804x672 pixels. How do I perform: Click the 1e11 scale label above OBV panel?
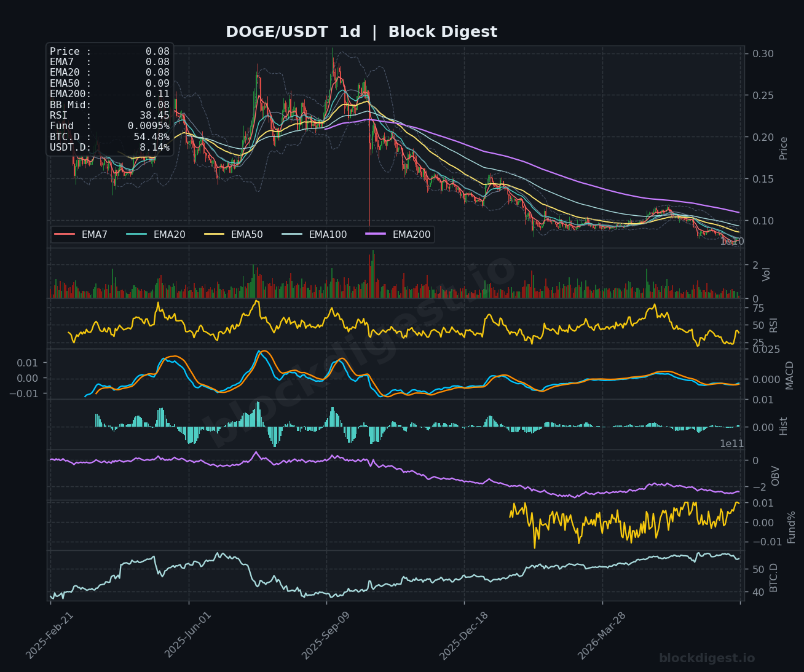click(732, 443)
